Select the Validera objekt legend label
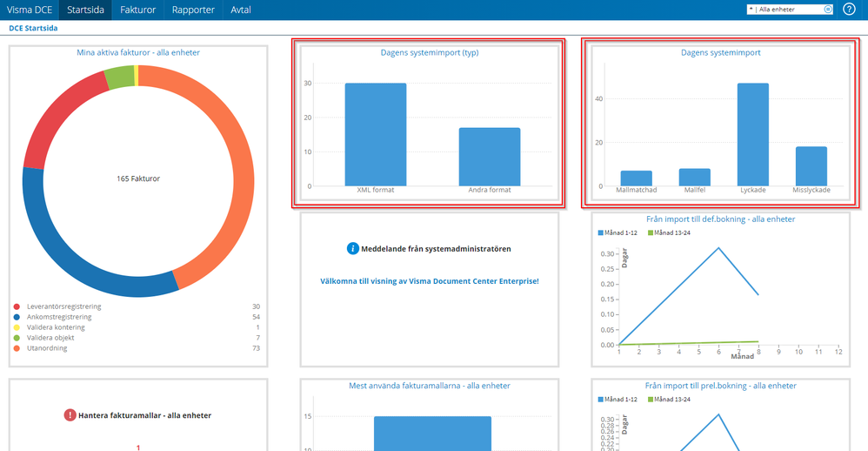The width and height of the screenshot is (868, 451). tap(50, 338)
